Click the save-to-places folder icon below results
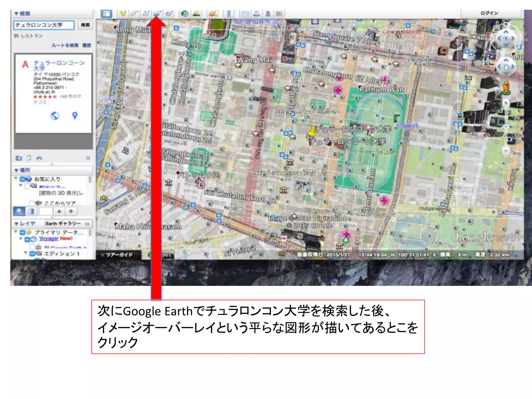 19,158
